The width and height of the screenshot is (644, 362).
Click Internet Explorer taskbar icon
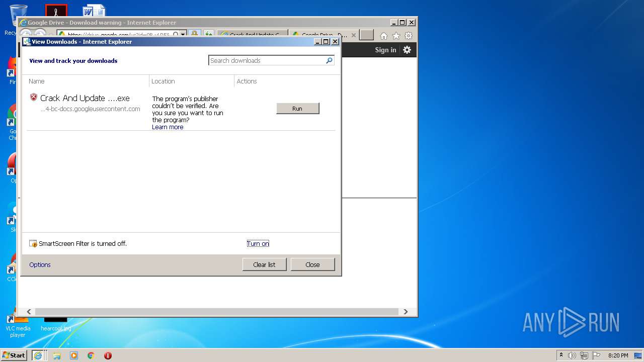point(38,355)
